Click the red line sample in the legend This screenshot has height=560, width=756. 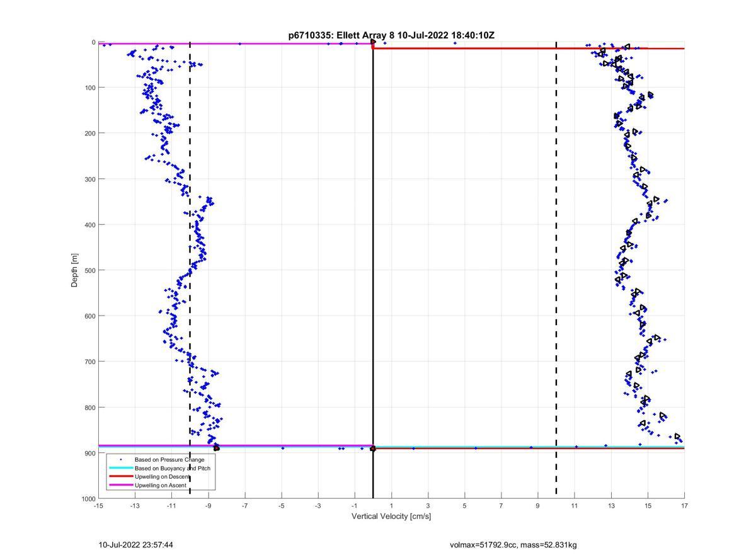(120, 477)
